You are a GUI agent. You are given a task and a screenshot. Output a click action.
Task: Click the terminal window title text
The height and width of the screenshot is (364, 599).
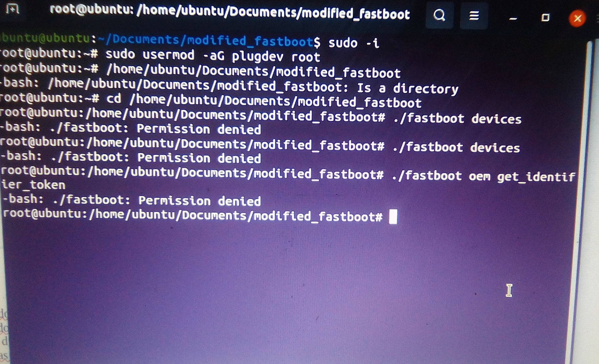[230, 13]
